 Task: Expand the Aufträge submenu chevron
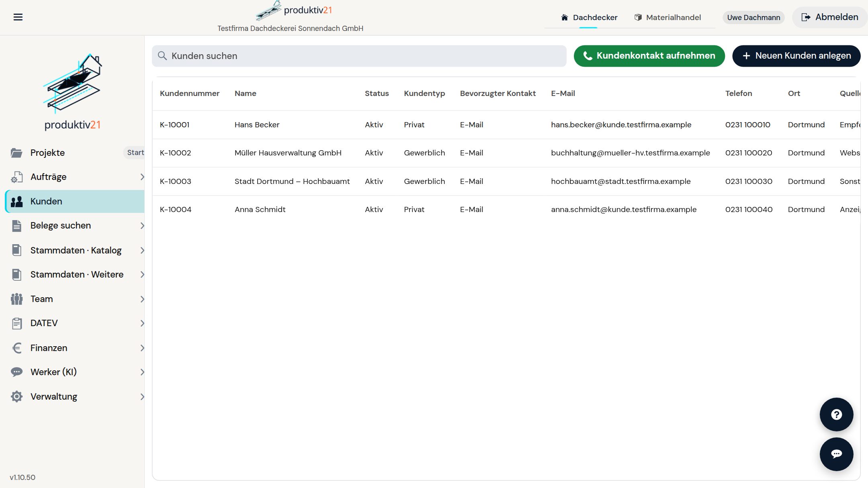pyautogui.click(x=142, y=177)
